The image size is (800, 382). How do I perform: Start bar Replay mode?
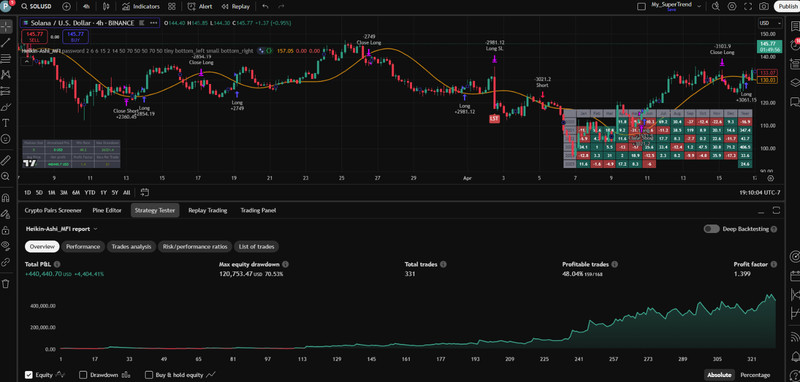[236, 7]
